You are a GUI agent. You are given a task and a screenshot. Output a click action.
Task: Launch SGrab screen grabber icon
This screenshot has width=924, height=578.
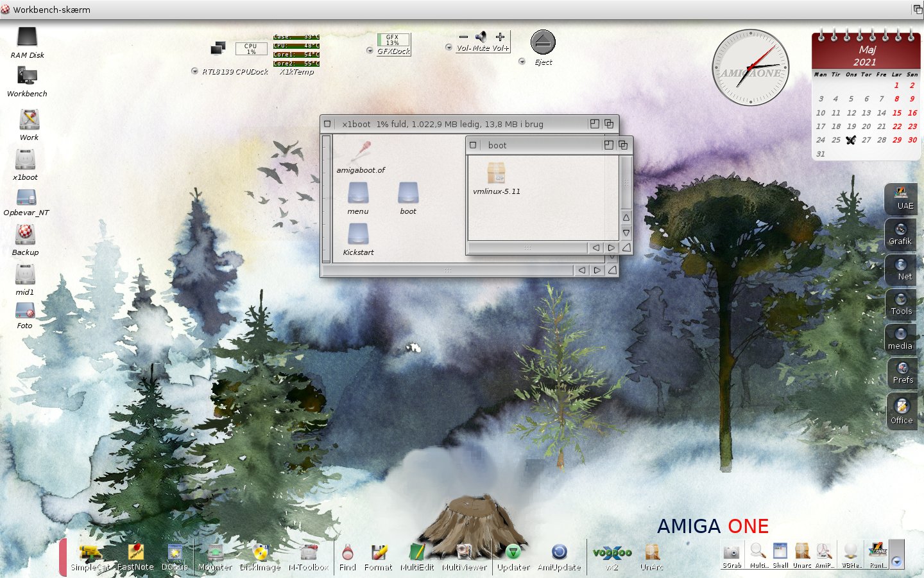coord(732,553)
